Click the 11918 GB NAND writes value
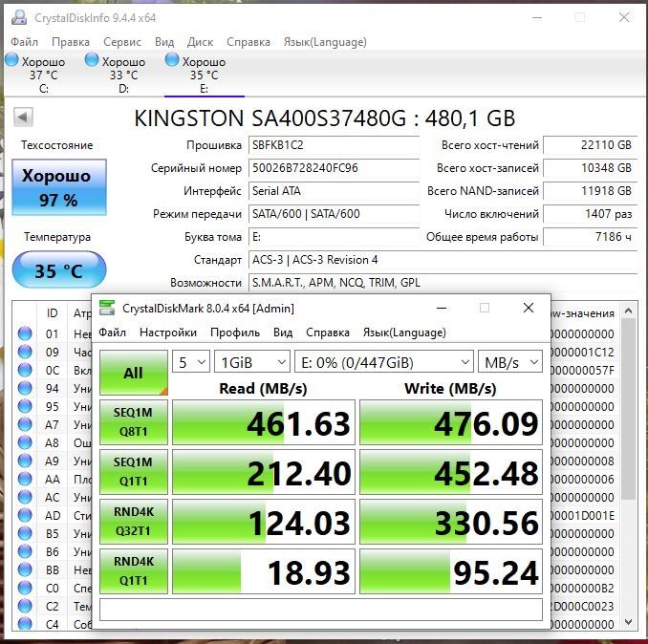The image size is (648, 644). coord(590,191)
